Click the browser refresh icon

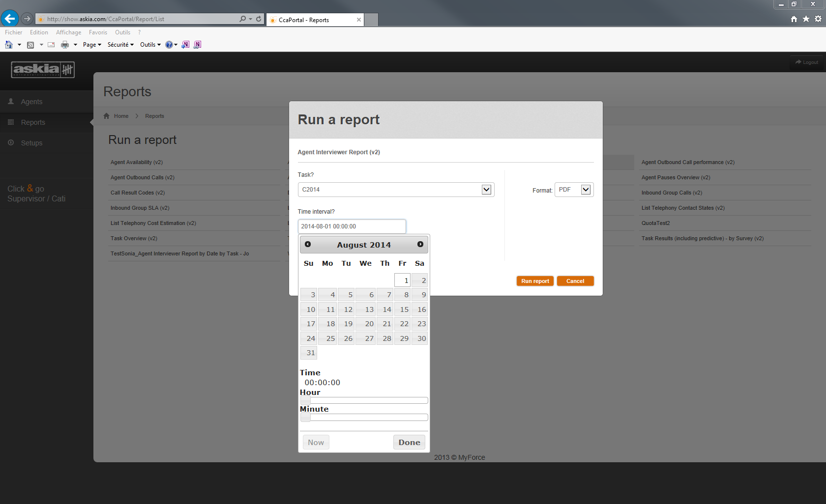259,19
